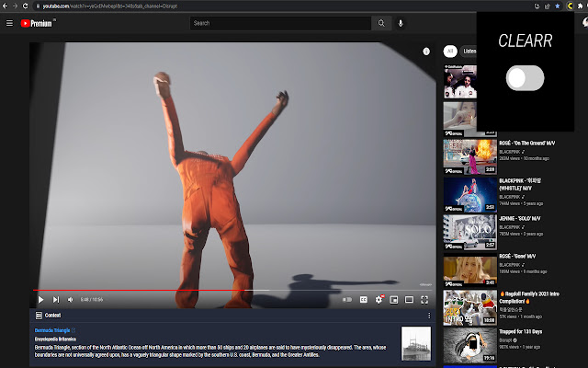
Task: Open the YouTube hamburger guide menu
Action: [x=9, y=23]
